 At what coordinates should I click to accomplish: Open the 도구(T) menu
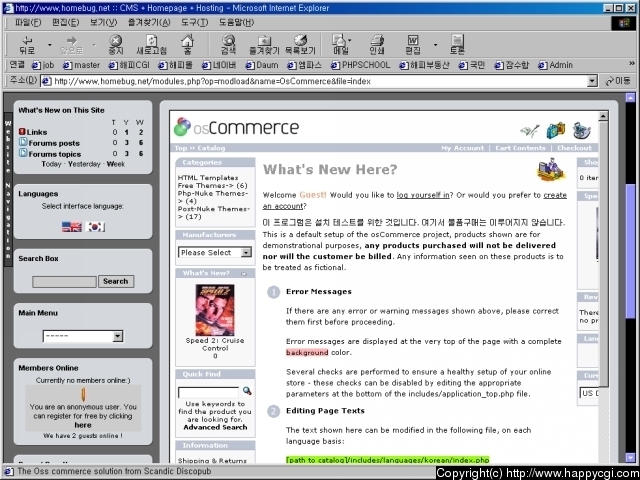point(195,22)
